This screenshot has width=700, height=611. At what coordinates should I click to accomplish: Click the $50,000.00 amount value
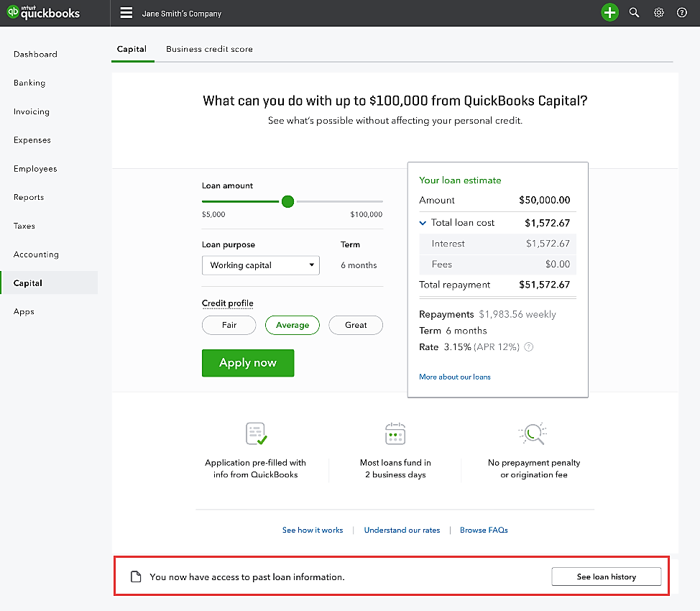click(544, 200)
